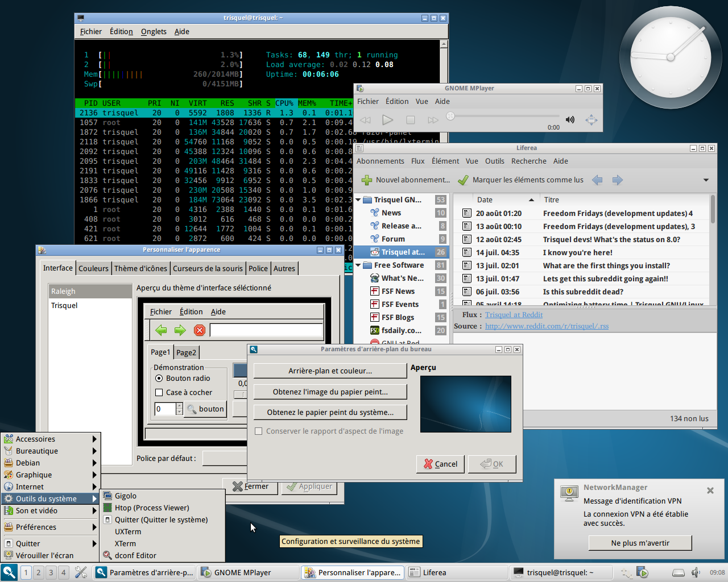Click the Trisquel start menu icon in the taskbar

pos(9,572)
